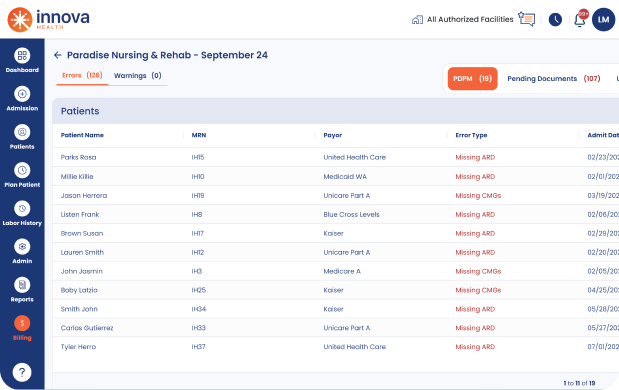Click the PDPM (19) button

(x=473, y=79)
